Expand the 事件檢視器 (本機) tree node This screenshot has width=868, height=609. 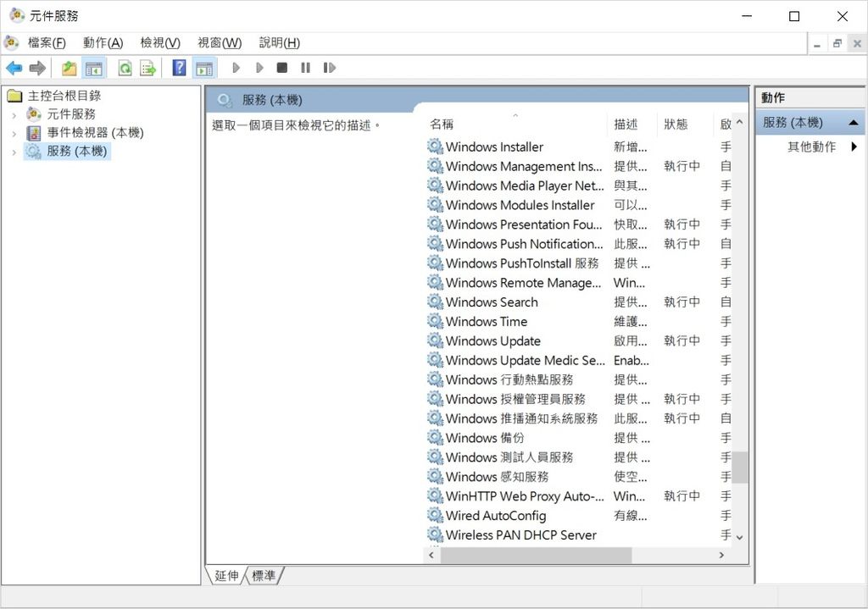(14, 133)
